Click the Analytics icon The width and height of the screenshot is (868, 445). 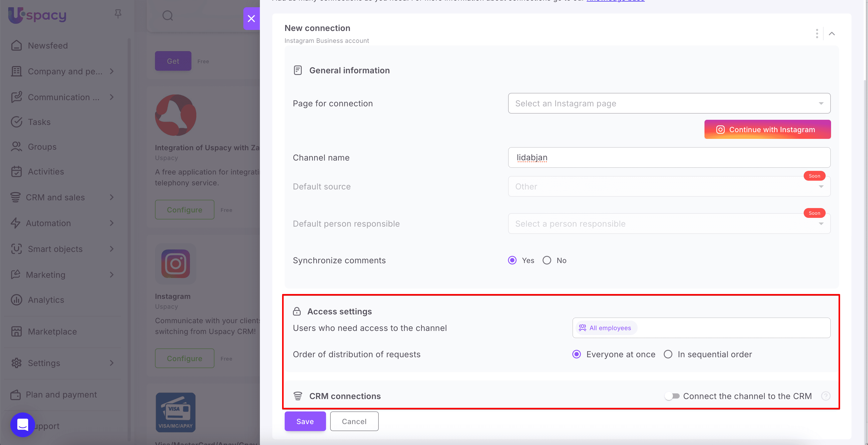[x=16, y=300]
